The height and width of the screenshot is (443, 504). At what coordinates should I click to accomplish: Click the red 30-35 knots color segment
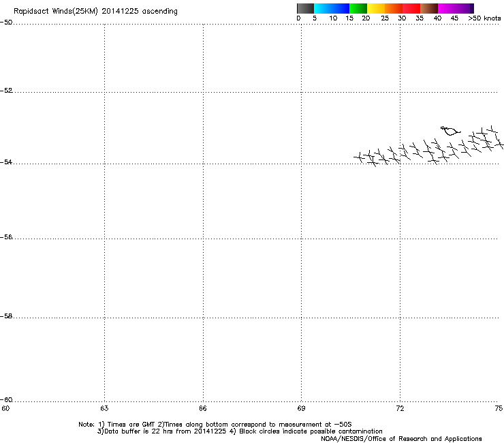411,8
